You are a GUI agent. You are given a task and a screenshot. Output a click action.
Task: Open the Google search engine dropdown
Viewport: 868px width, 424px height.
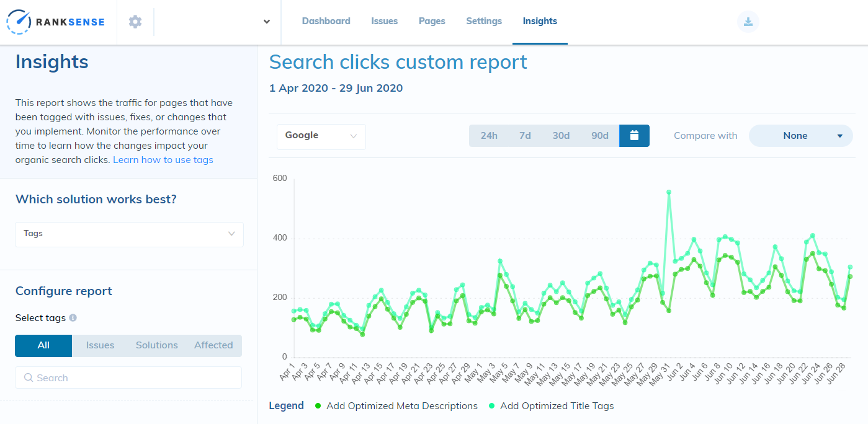pyautogui.click(x=321, y=136)
